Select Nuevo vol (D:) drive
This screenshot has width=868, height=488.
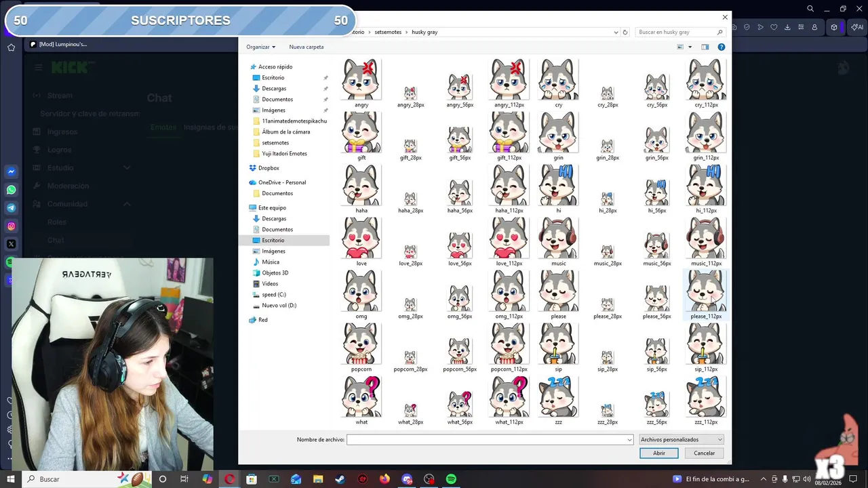tap(279, 305)
